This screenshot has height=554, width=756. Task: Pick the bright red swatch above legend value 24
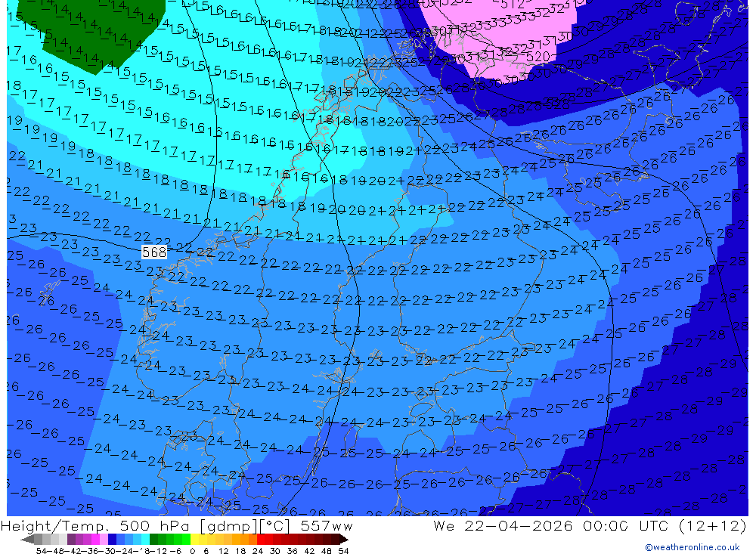[261, 540]
